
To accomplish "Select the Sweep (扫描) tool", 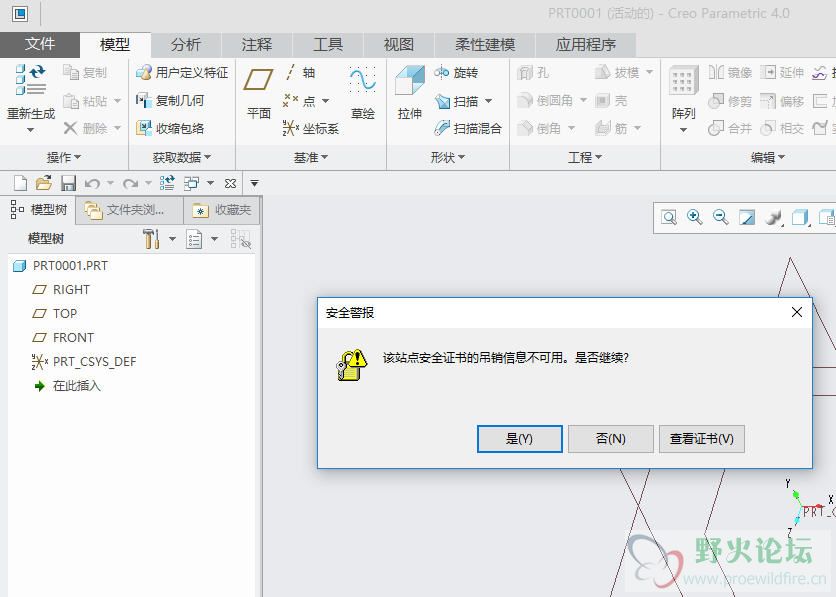I will pyautogui.click(x=456, y=101).
